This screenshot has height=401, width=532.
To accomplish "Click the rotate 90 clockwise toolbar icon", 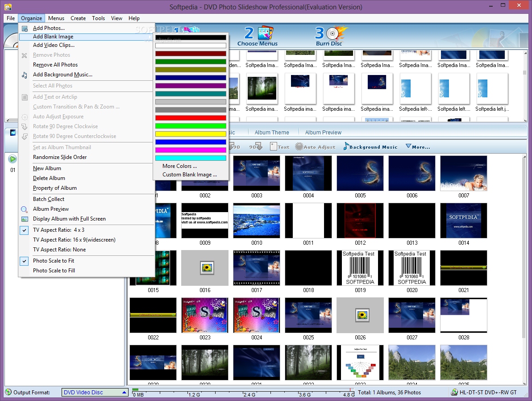I will 255,146.
